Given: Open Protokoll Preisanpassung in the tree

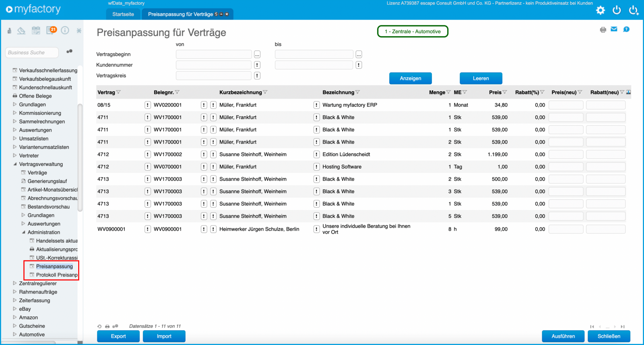Looking at the screenshot, I should point(57,275).
